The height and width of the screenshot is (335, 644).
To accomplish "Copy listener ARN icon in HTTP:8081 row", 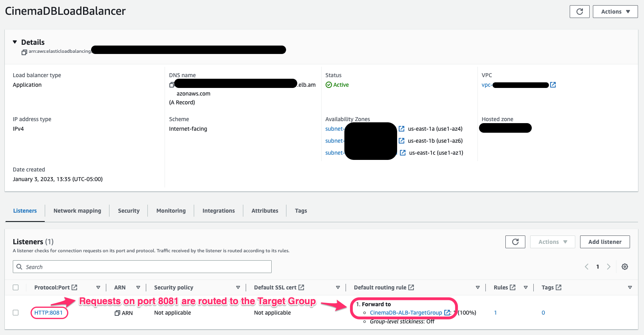I will click(117, 313).
